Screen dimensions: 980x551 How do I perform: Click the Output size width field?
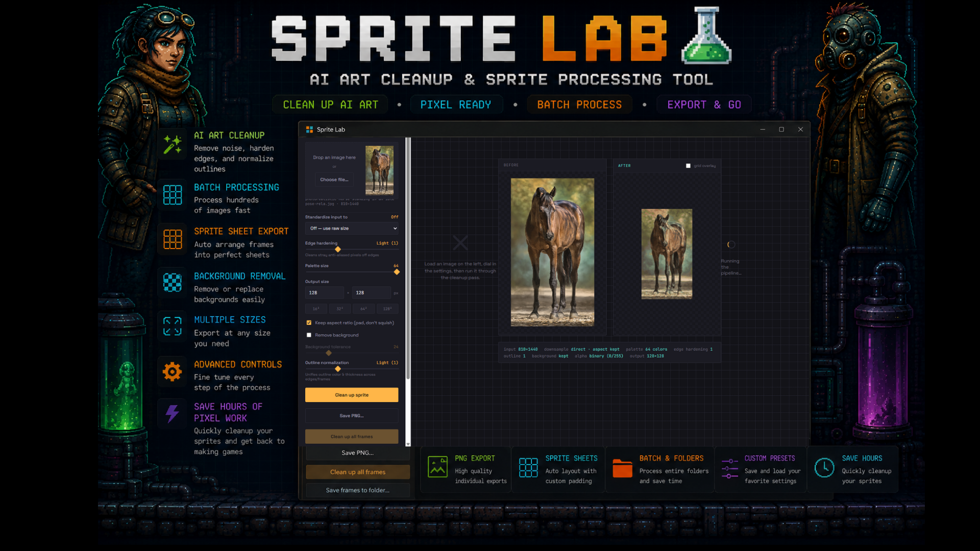(x=325, y=293)
